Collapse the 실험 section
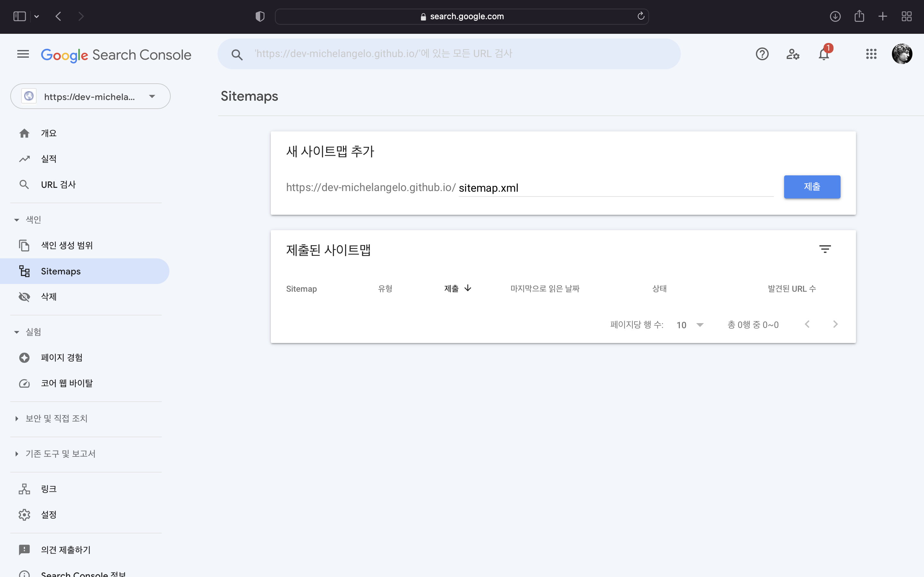Viewport: 924px width, 577px height. pyautogui.click(x=16, y=332)
